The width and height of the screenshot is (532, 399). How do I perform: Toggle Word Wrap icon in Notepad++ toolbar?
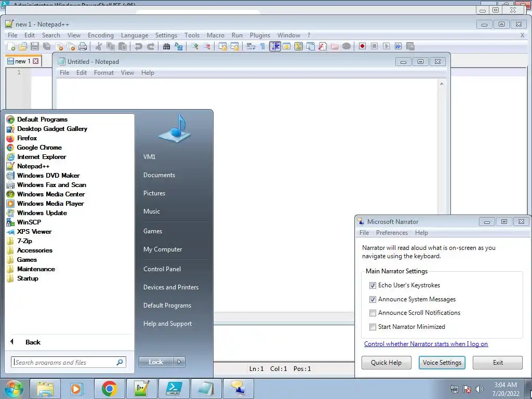pyautogui.click(x=251, y=46)
